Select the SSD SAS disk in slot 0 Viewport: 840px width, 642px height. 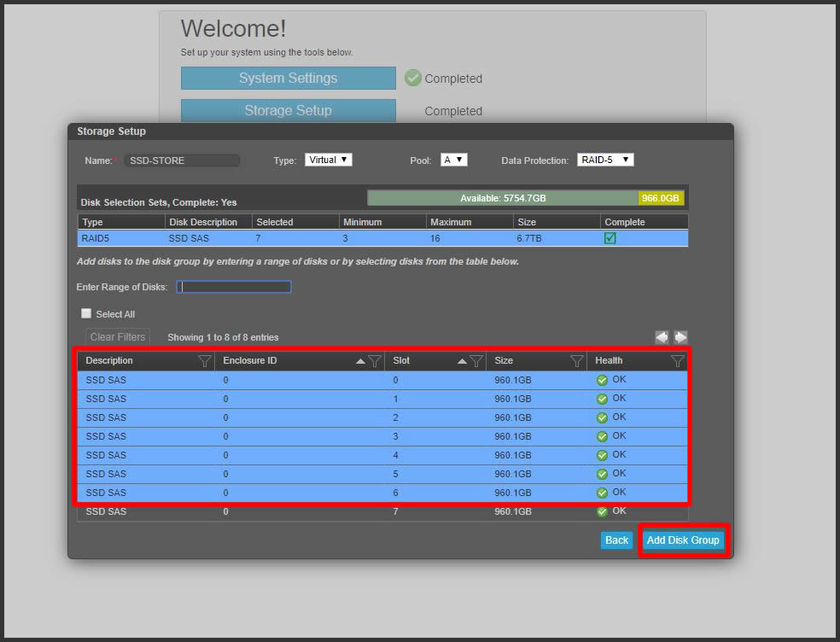click(382, 380)
